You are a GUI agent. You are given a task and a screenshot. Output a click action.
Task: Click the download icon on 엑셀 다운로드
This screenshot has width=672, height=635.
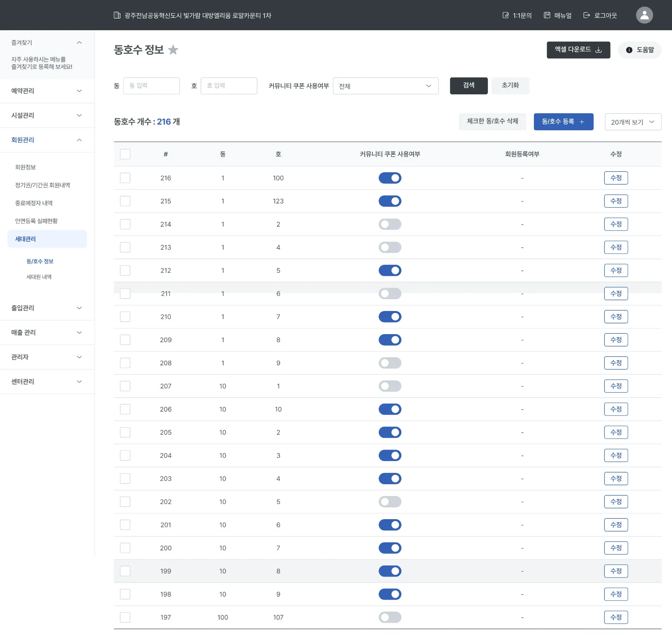pos(598,50)
